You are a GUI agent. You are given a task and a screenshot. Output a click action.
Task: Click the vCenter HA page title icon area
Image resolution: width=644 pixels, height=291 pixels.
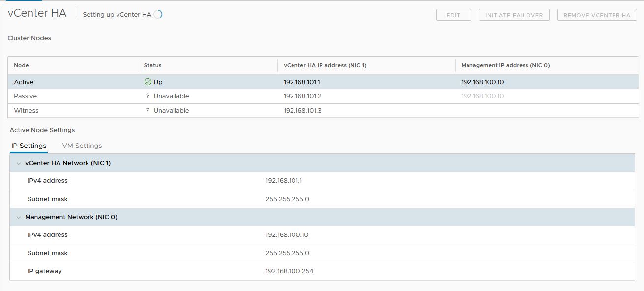click(37, 13)
